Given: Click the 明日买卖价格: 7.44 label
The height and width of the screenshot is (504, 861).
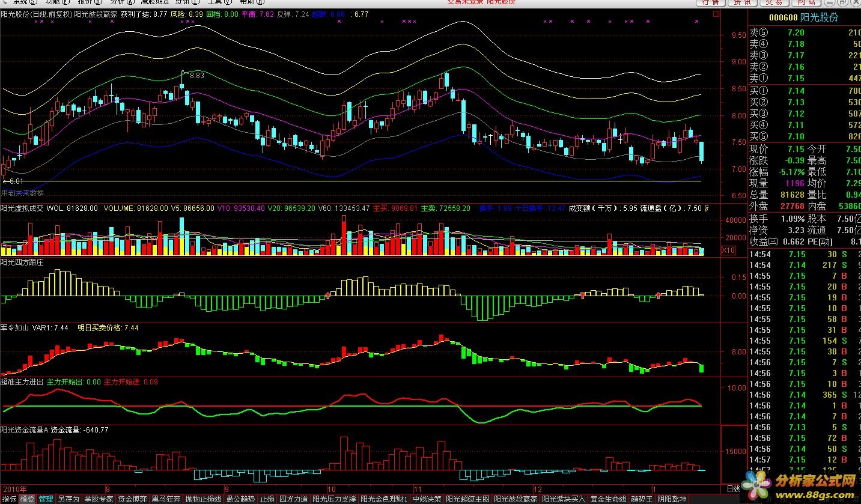Looking at the screenshot, I should 108,328.
